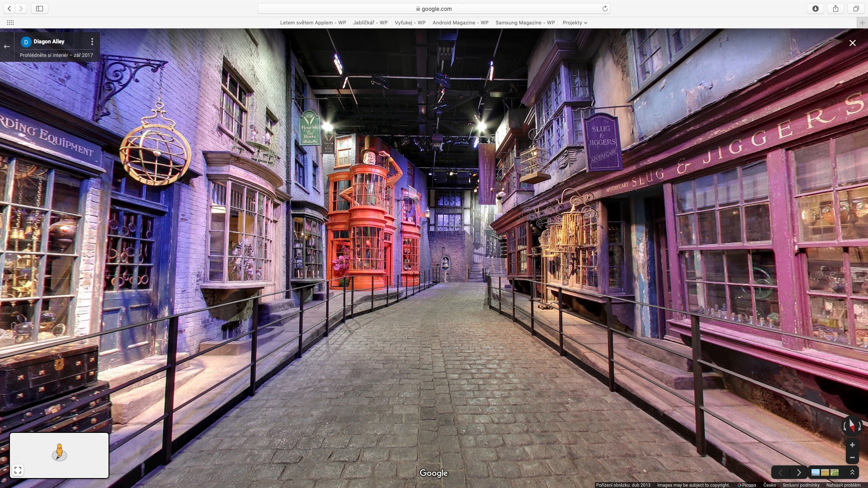Open the Projekty bookmarks folder dropdown
868x488 pixels.
click(x=575, y=23)
